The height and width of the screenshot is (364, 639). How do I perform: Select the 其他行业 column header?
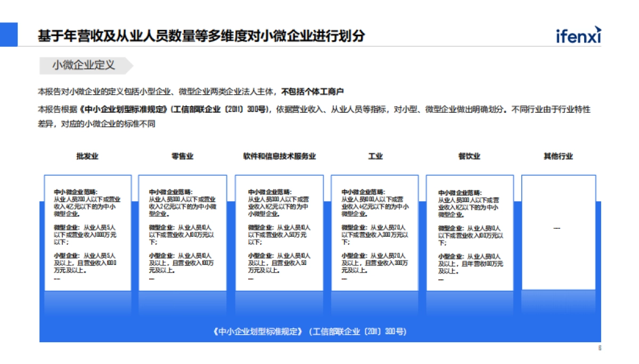tap(558, 156)
